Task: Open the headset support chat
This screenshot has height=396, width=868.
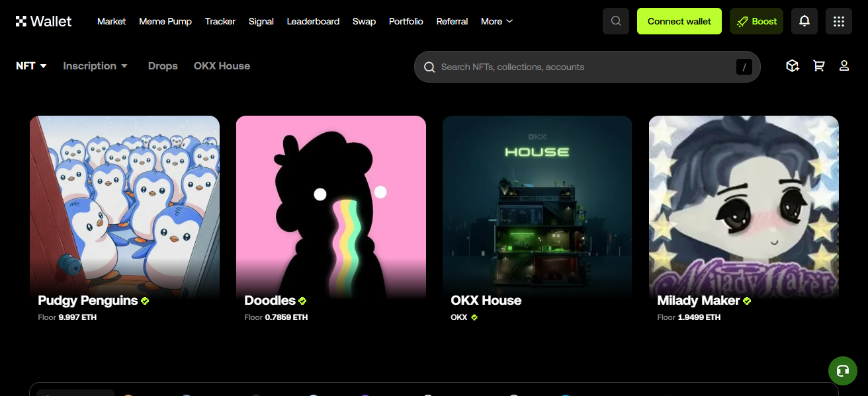Action: (843, 371)
